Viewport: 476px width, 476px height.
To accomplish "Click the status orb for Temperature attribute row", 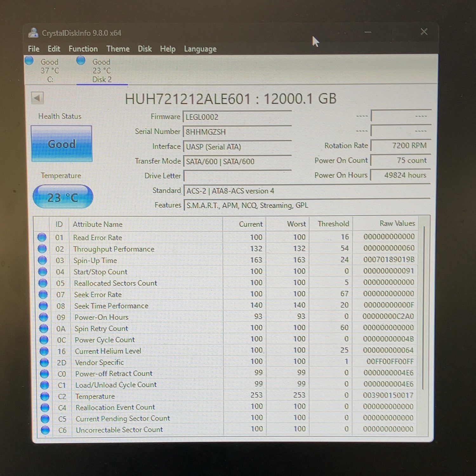I will (x=45, y=396).
